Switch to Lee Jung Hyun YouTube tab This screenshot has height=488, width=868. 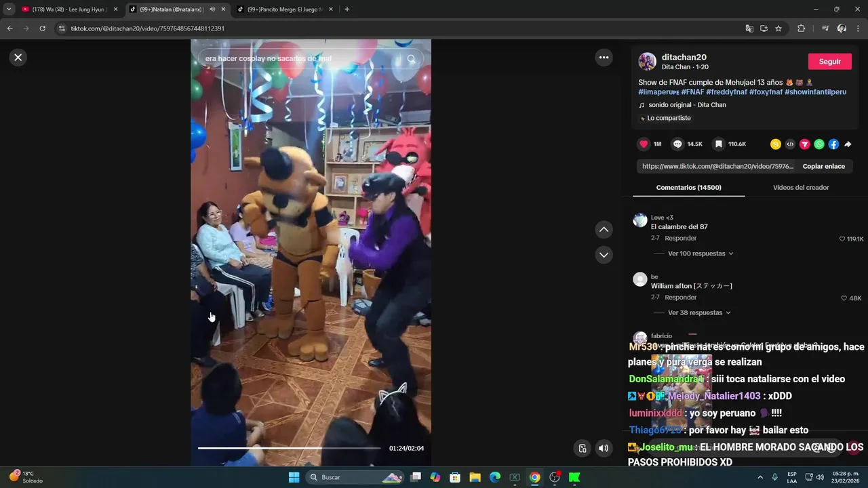(68, 9)
